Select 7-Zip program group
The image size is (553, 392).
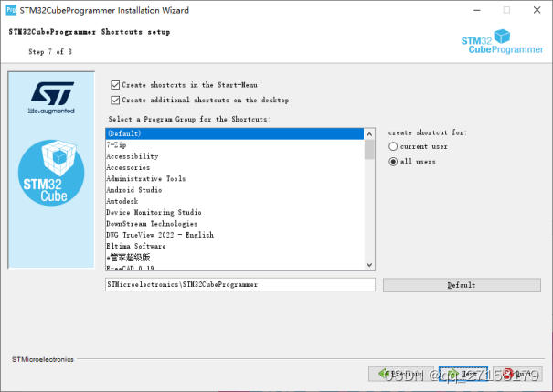pyautogui.click(x=235, y=145)
